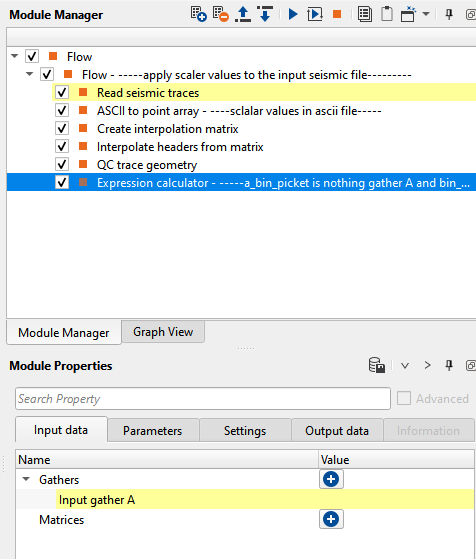This screenshot has height=559, width=476.
Task: Switch to the Graph View tab
Action: click(163, 332)
